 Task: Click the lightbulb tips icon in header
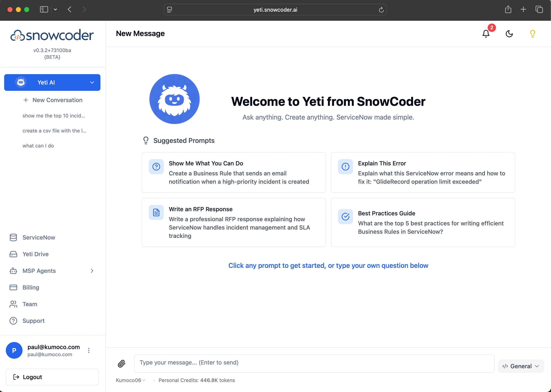(532, 34)
